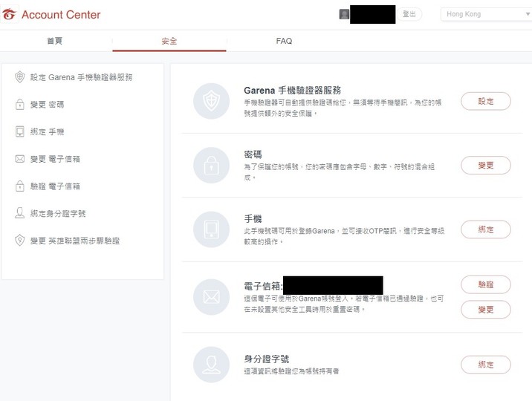Screen dimensions: 532x401
Task: Click 綁定 button in the 手機 row
Action: (x=485, y=229)
